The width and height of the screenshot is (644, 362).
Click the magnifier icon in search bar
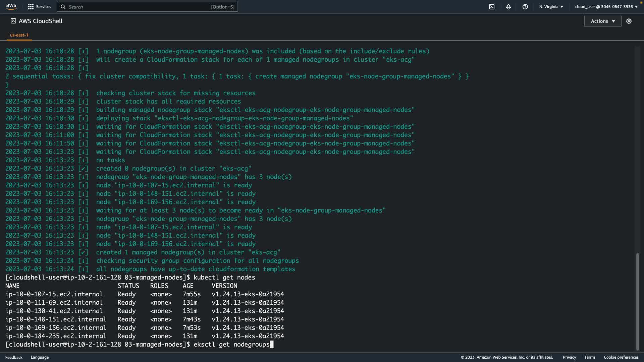click(63, 7)
